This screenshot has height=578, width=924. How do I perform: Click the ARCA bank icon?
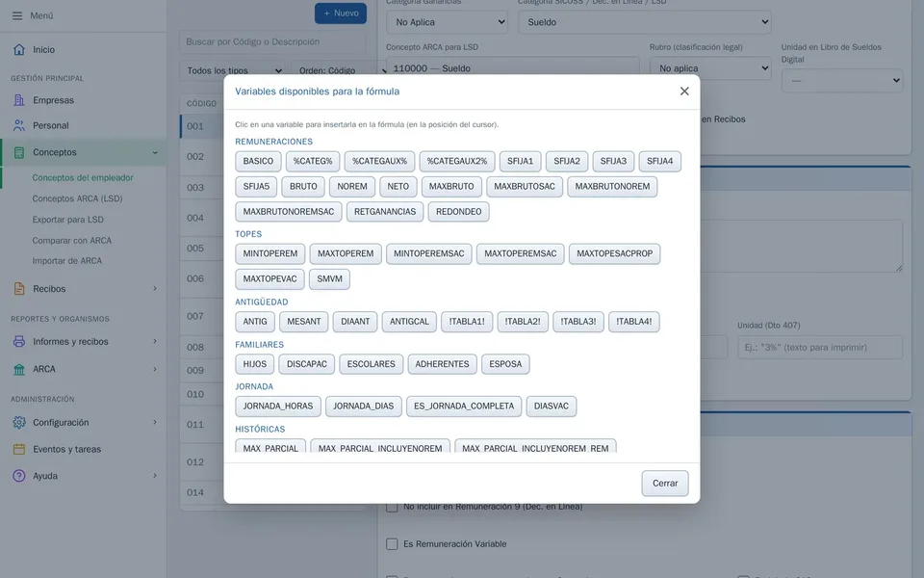[x=19, y=369]
